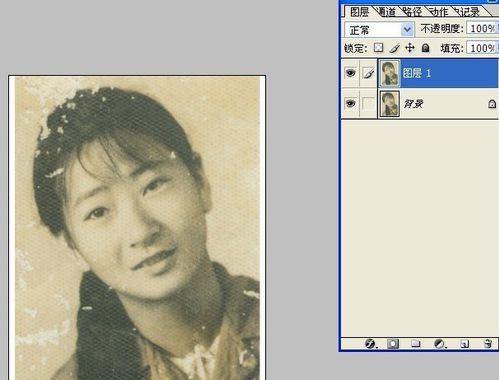Toggle lock image pixels brush icon
Image resolution: width=499 pixels, height=380 pixels.
[x=395, y=48]
